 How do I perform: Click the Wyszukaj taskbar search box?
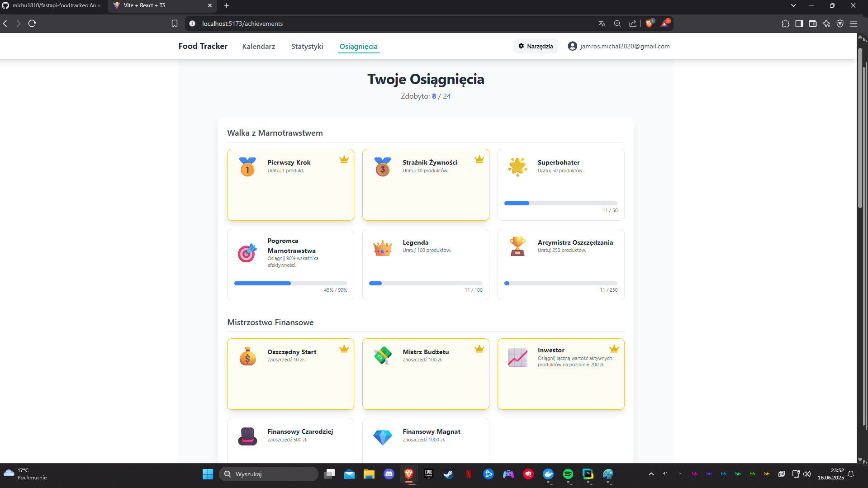(269, 474)
